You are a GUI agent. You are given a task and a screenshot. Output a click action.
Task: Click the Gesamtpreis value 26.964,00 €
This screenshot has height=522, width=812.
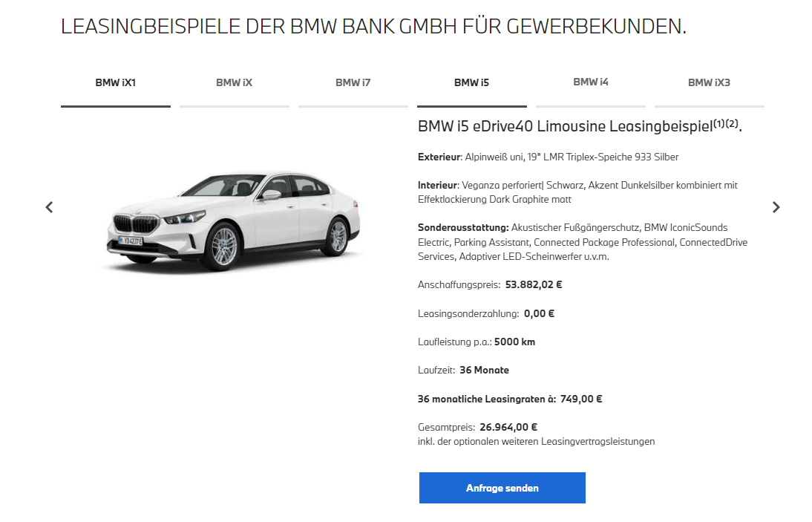pyautogui.click(x=508, y=428)
